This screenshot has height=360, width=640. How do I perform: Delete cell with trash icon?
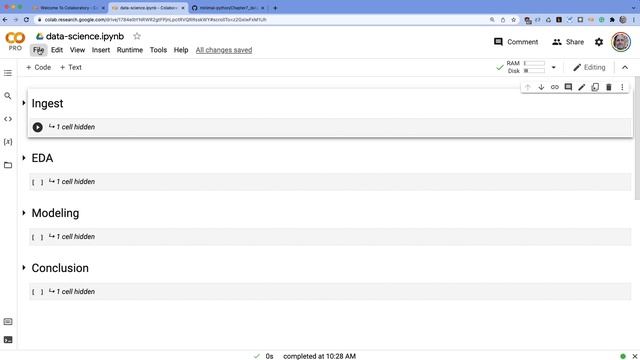(x=609, y=87)
